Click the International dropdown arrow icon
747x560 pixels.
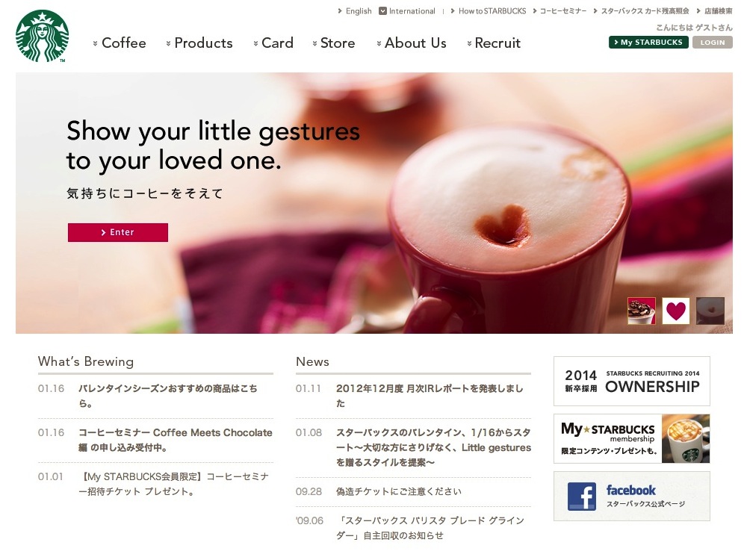pos(382,11)
